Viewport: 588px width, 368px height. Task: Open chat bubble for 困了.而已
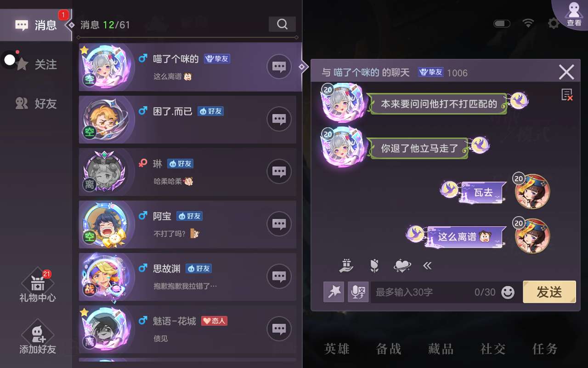pyautogui.click(x=279, y=119)
